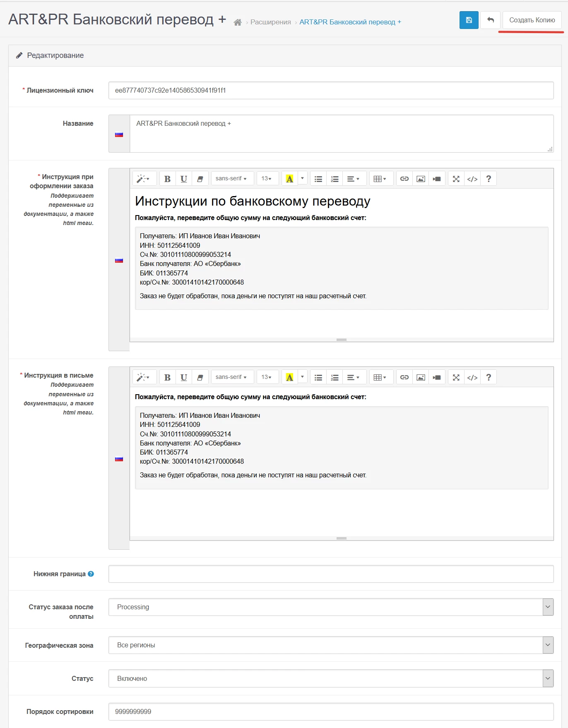568x728 pixels.
Task: Click the Название text area
Action: 342,134
